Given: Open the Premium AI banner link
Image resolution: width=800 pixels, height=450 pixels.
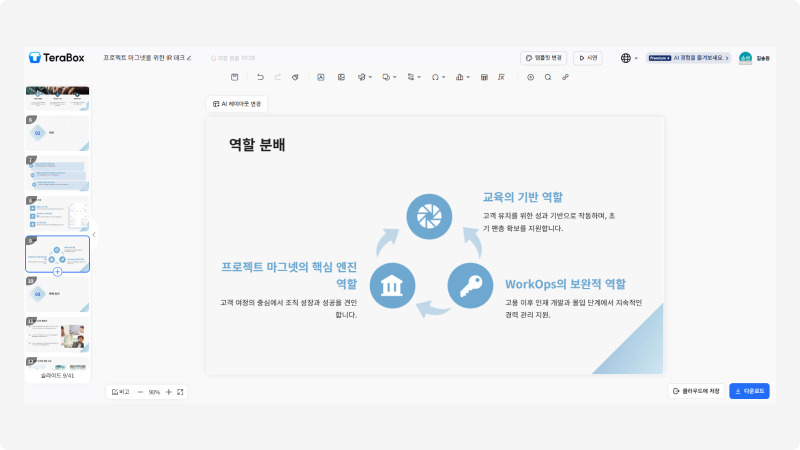Looking at the screenshot, I should (688, 58).
